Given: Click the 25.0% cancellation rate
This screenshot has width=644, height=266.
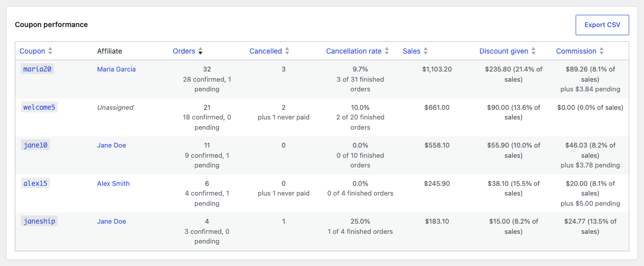Looking at the screenshot, I should [360, 222].
